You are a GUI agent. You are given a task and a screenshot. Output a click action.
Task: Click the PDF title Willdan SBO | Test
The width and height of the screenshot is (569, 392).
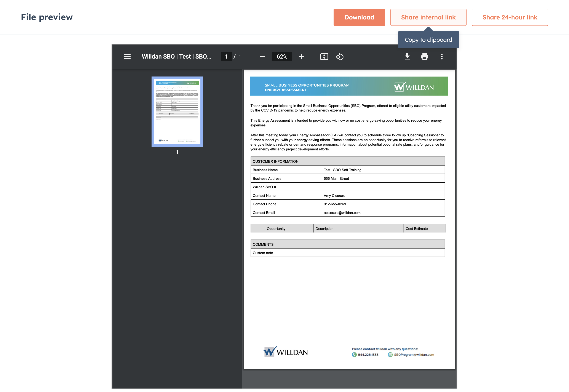pyautogui.click(x=176, y=57)
